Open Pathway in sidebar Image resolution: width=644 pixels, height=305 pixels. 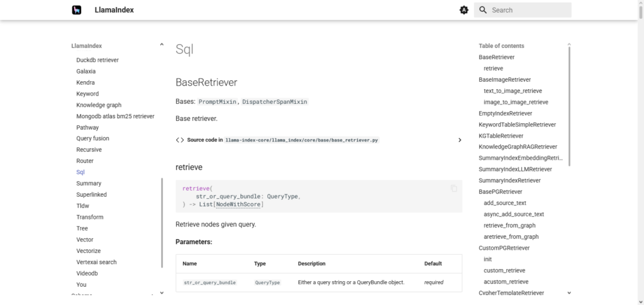87,127
